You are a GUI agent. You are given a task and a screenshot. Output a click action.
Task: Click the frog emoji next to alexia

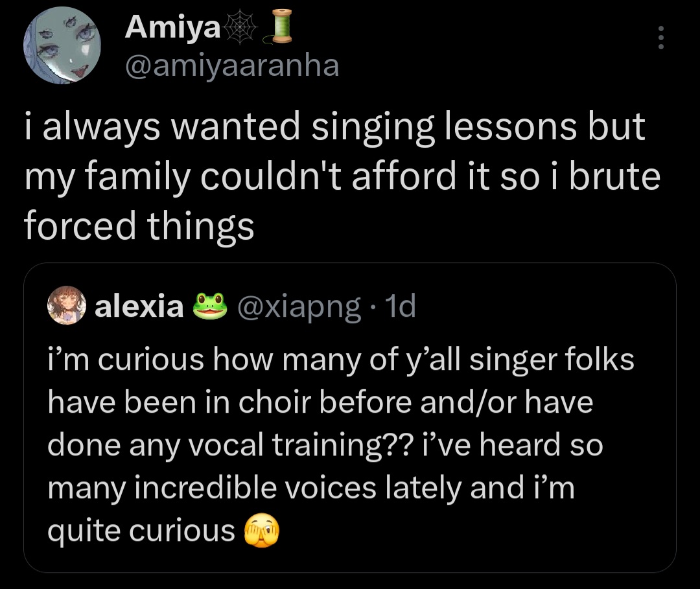[x=210, y=306]
